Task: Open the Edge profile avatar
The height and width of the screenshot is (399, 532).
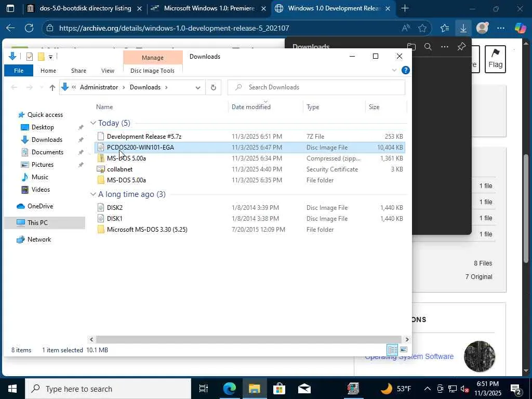Action: point(482,28)
